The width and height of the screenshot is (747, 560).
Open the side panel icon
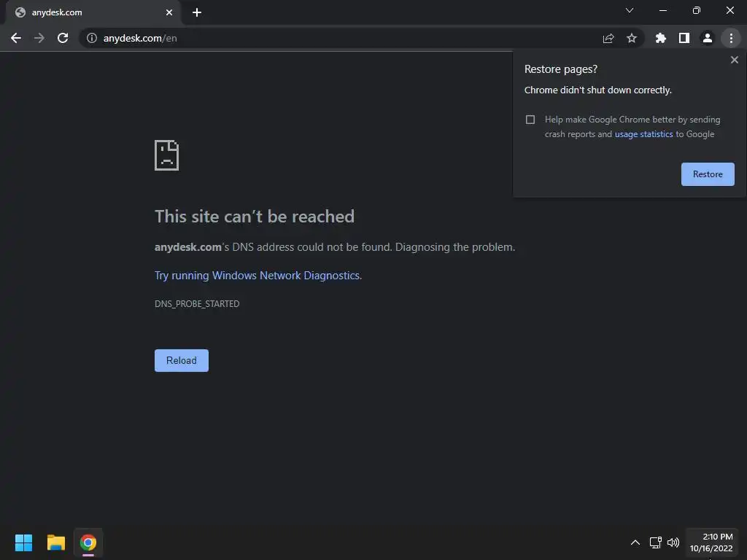pos(684,38)
